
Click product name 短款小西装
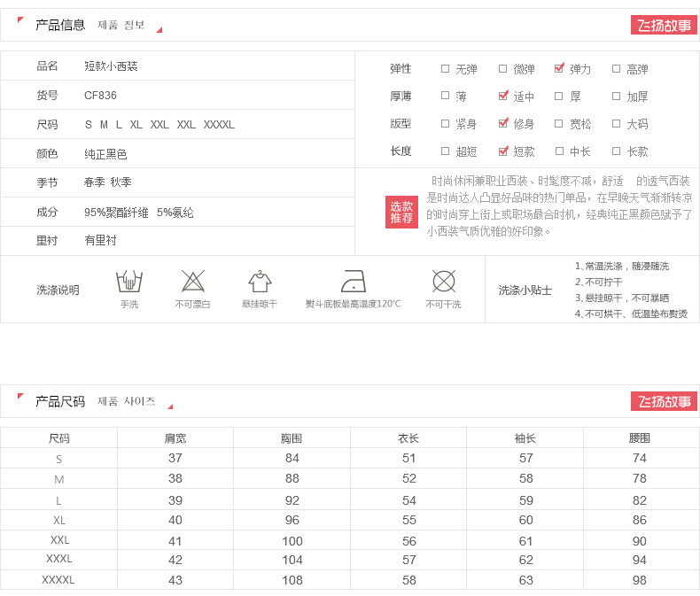point(111,66)
